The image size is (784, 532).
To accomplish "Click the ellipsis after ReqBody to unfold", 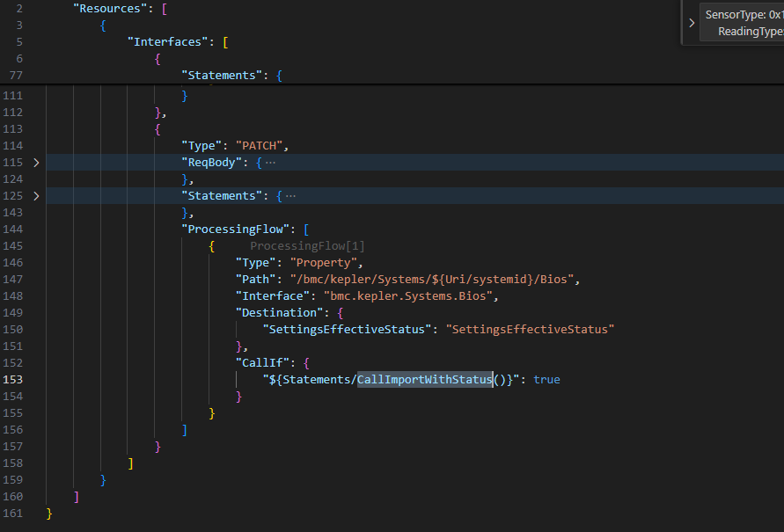I will (x=270, y=163).
